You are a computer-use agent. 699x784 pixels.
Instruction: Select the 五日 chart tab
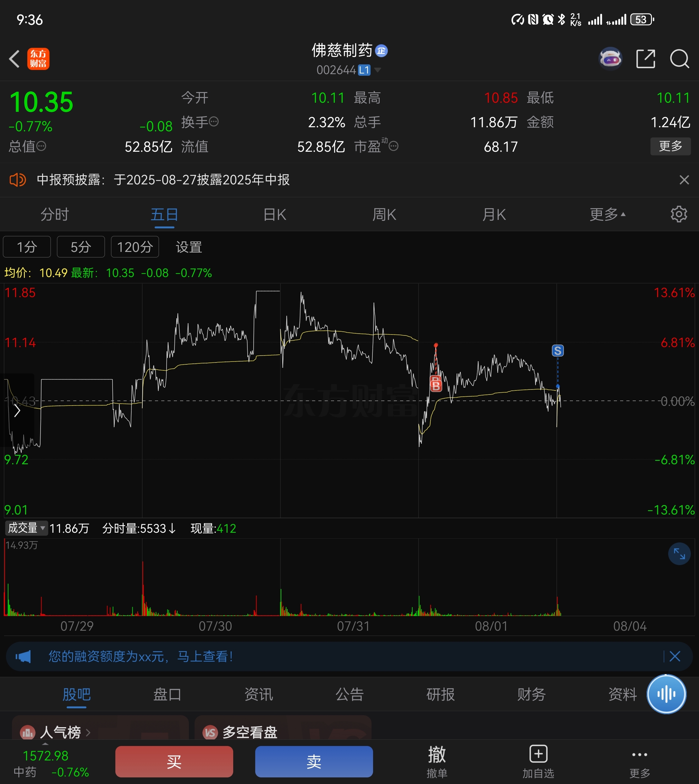pos(164,214)
